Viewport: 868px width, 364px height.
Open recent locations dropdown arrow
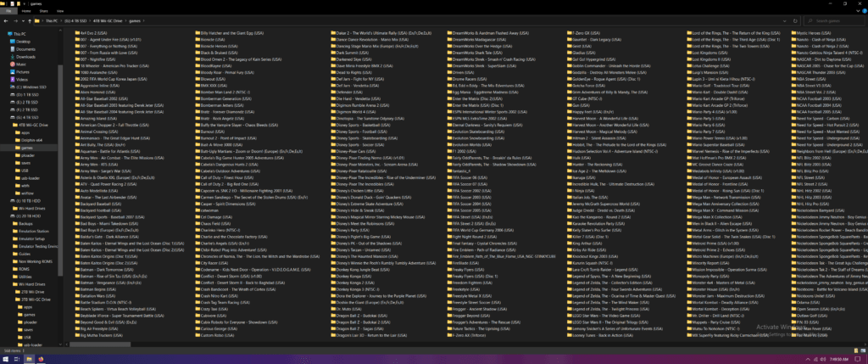click(22, 21)
